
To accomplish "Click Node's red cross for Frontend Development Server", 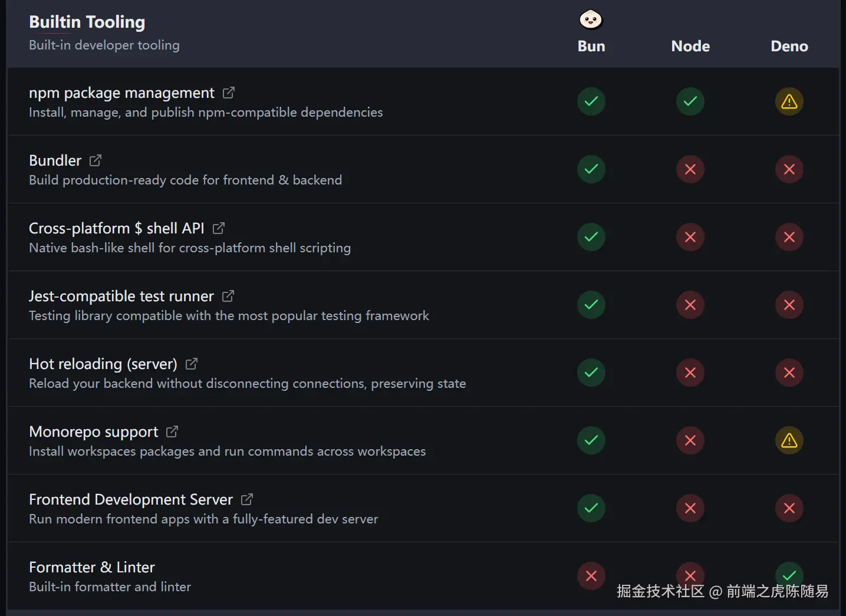I will click(x=690, y=508).
